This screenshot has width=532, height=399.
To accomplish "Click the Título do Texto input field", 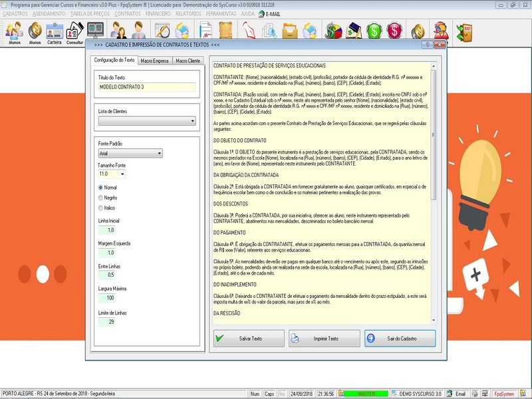I will tap(147, 87).
